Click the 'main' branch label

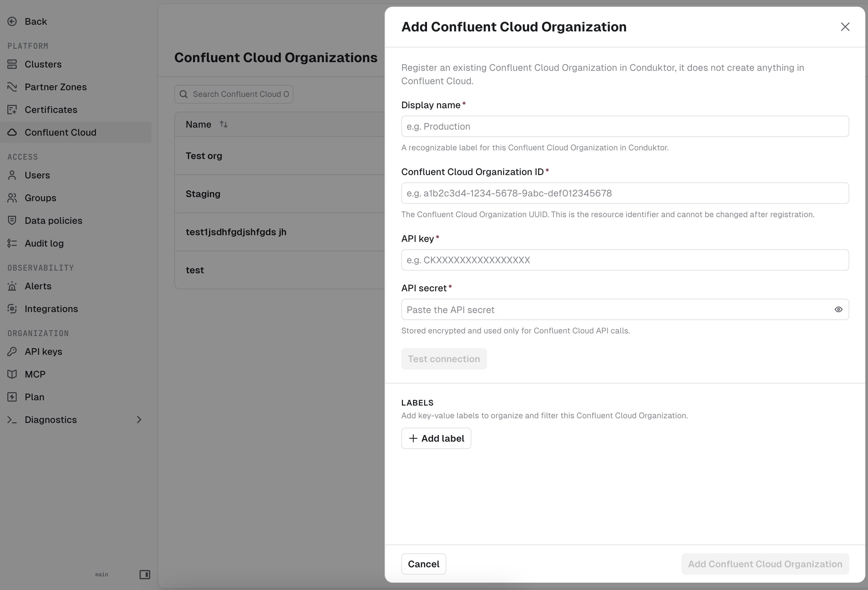point(101,575)
